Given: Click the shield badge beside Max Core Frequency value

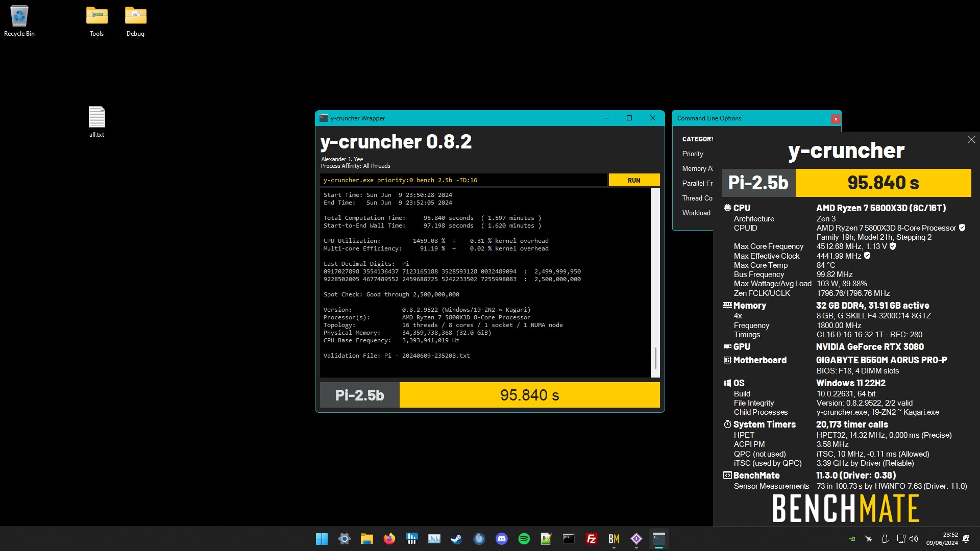Looking at the screenshot, I should pyautogui.click(x=893, y=246).
